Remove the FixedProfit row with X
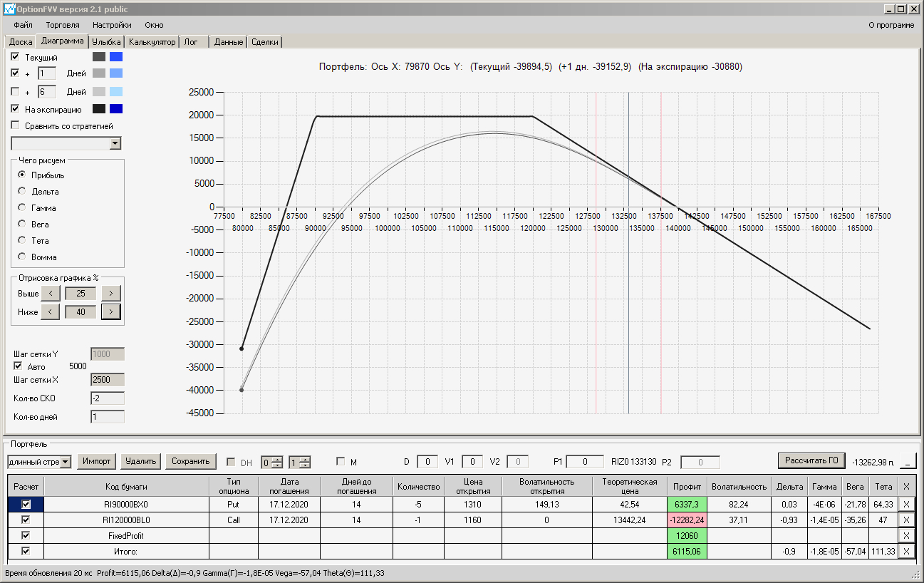This screenshot has width=924, height=583. tap(906, 535)
